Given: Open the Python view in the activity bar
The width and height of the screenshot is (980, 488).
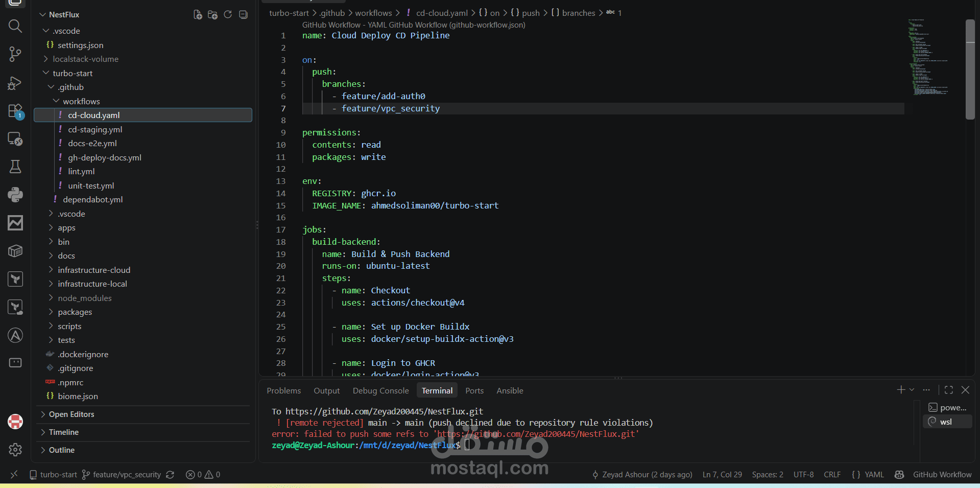Looking at the screenshot, I should pos(15,195).
